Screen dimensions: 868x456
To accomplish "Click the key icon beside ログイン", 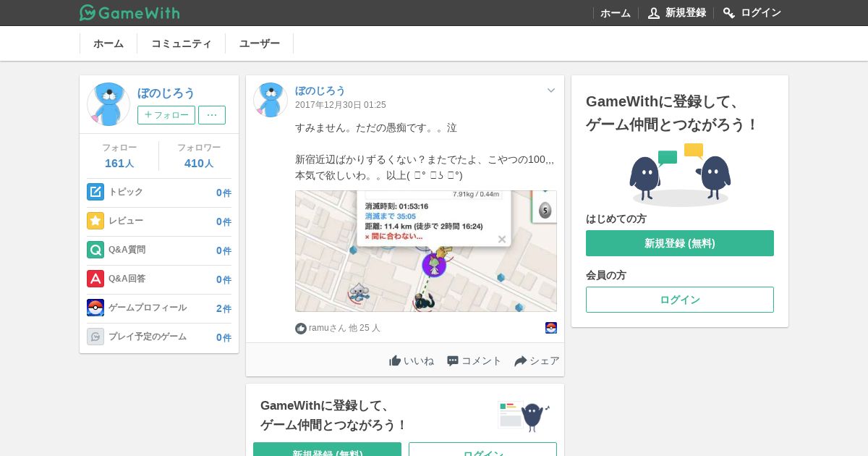I will coord(729,13).
